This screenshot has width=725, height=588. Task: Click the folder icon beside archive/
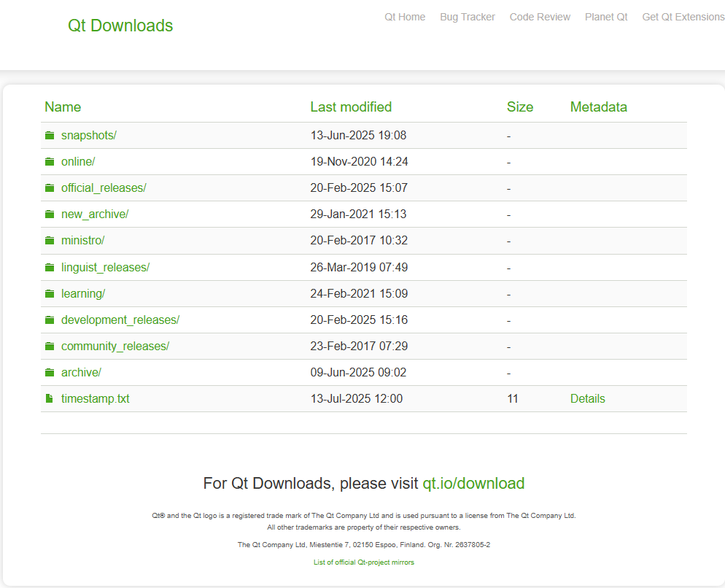(x=50, y=372)
